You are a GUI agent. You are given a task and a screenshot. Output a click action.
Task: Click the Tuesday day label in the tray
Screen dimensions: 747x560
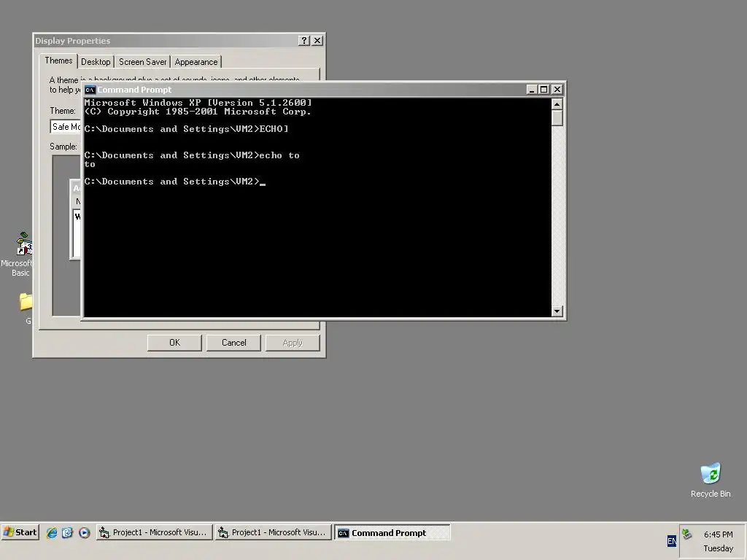point(718,548)
